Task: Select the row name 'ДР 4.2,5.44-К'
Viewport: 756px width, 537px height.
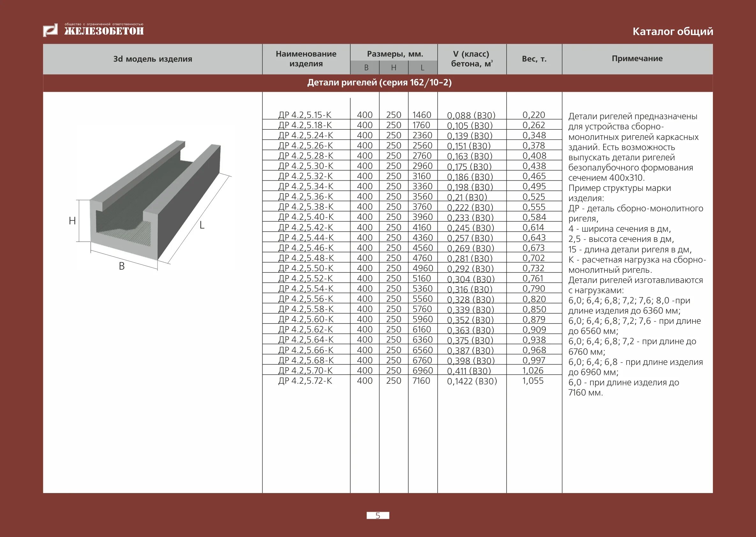Action: click(306, 237)
